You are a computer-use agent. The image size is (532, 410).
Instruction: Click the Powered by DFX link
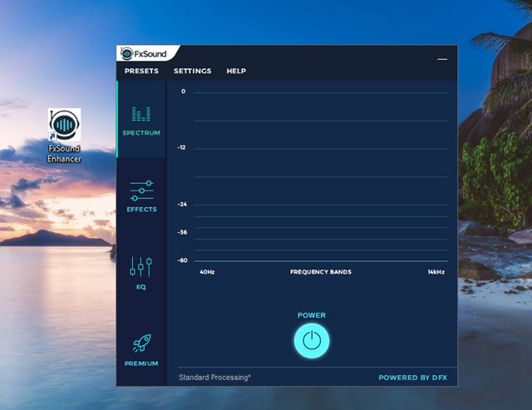412,378
